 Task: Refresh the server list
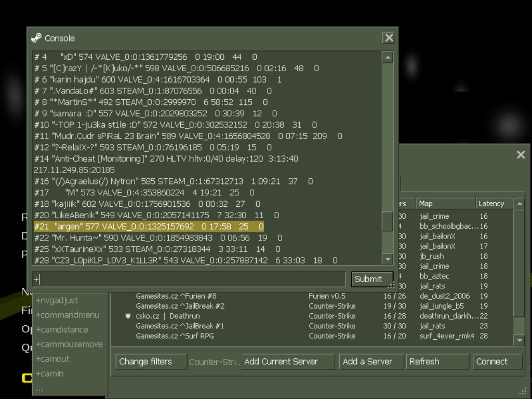(x=437, y=362)
